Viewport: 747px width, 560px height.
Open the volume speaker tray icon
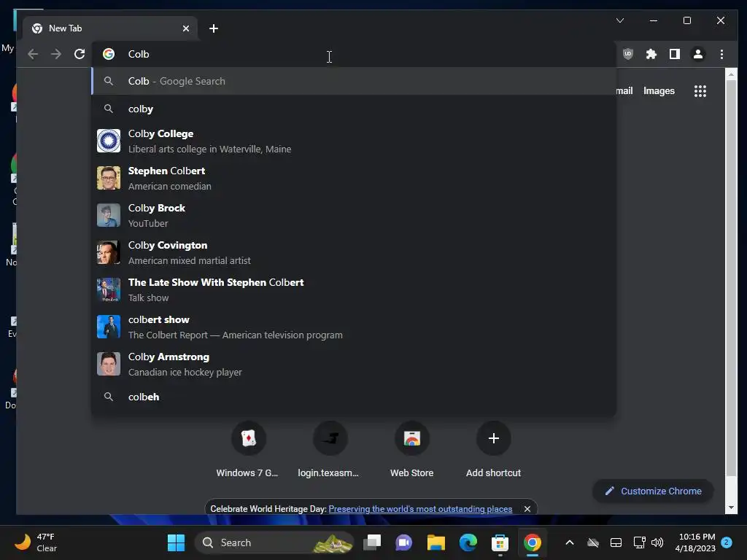[657, 542]
